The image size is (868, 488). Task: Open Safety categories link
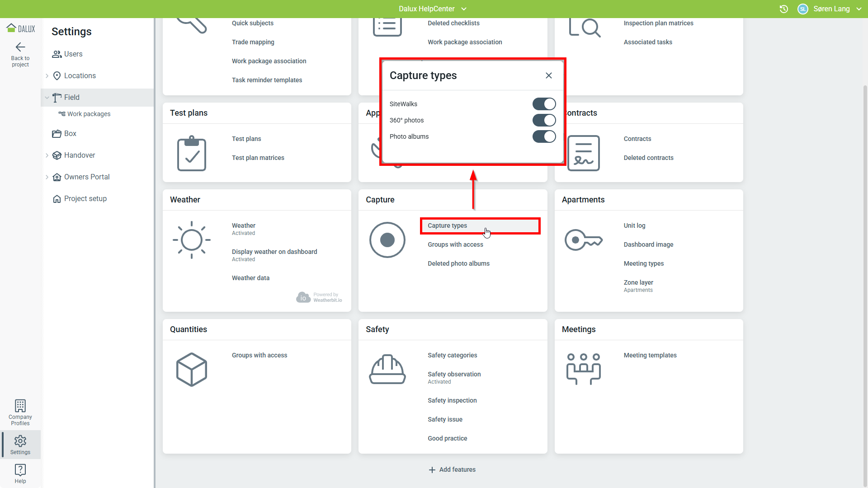point(452,355)
